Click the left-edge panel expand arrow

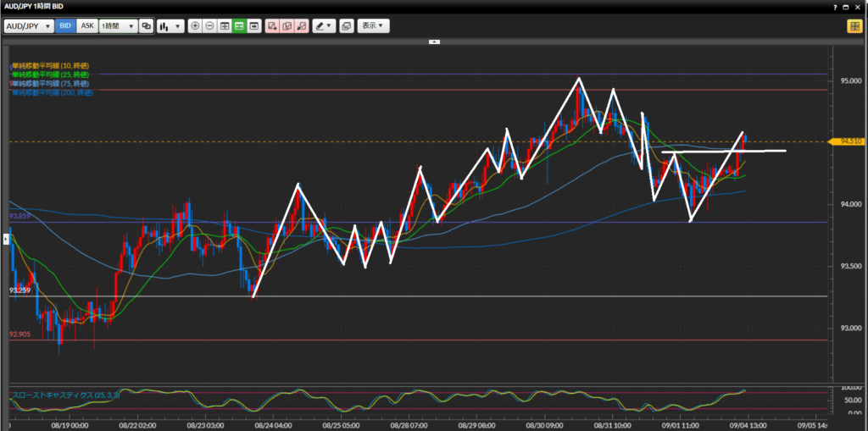point(6,240)
